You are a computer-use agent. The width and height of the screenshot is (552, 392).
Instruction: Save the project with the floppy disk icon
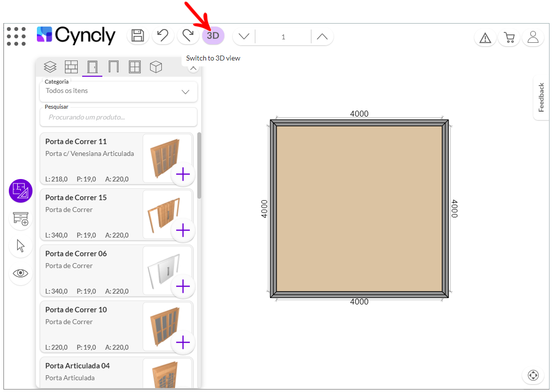tap(138, 36)
